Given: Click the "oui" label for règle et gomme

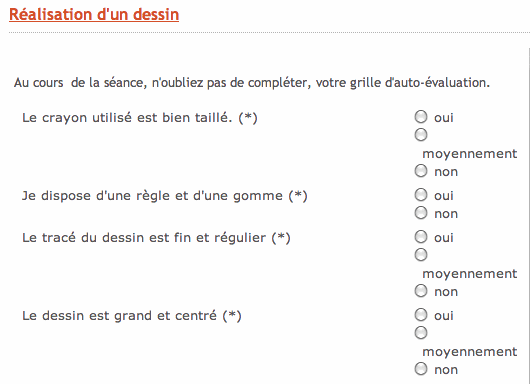Looking at the screenshot, I should click(x=443, y=196).
